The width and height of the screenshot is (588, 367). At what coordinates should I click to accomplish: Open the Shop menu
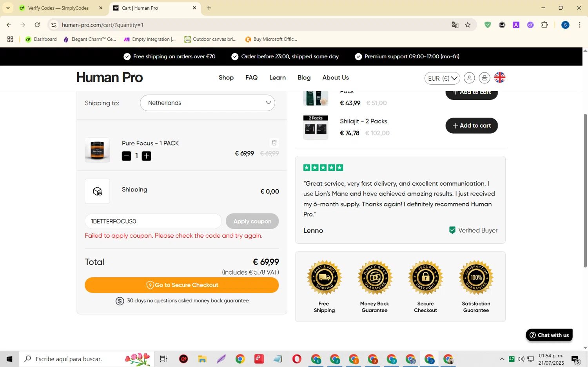click(x=226, y=78)
